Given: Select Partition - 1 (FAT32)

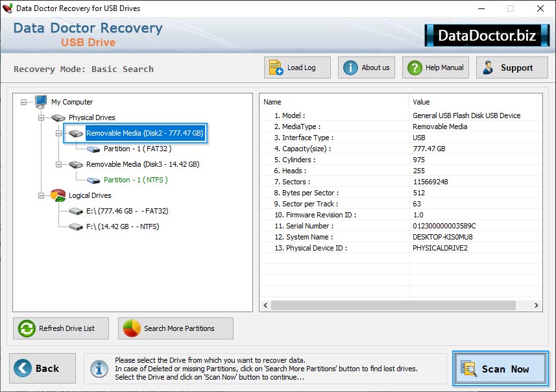Looking at the screenshot, I should [x=138, y=149].
